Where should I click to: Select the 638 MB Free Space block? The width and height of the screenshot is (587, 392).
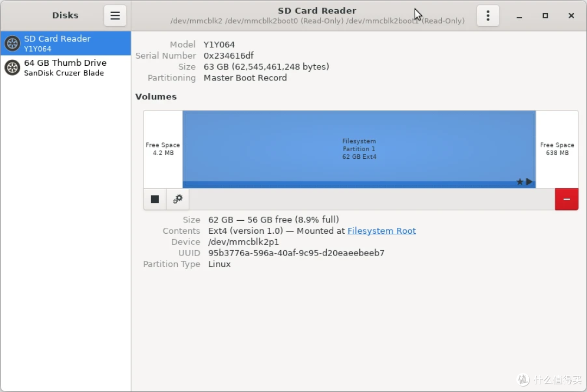(x=557, y=149)
